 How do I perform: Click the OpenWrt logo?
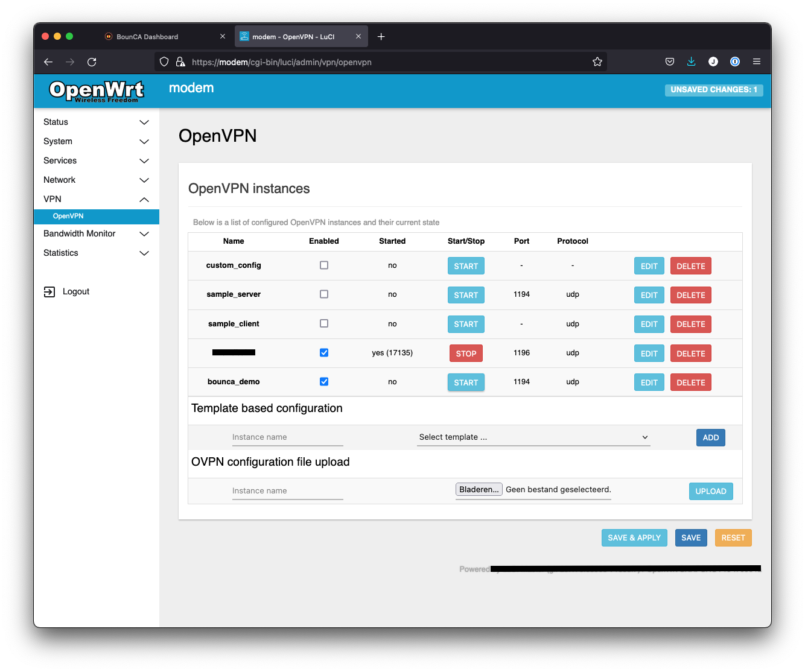[x=97, y=91]
